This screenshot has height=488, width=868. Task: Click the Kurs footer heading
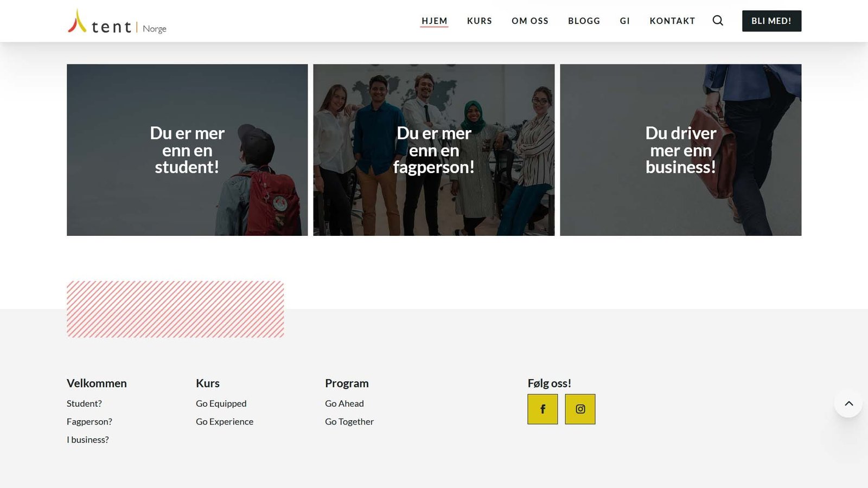pos(208,383)
